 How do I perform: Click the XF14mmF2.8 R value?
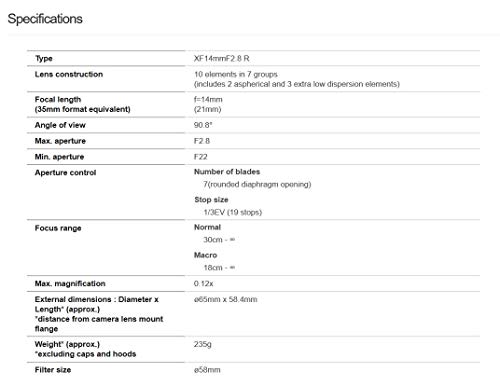(x=222, y=59)
